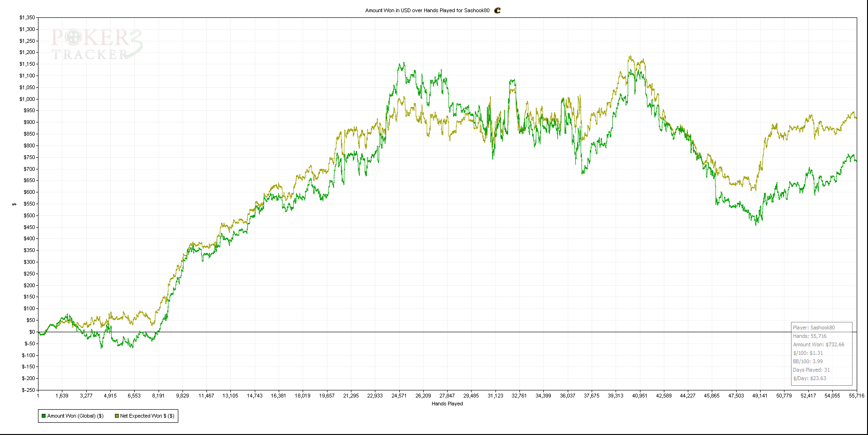Click the 'Days Played: 31' stat line
The image size is (868, 435).
coord(811,370)
